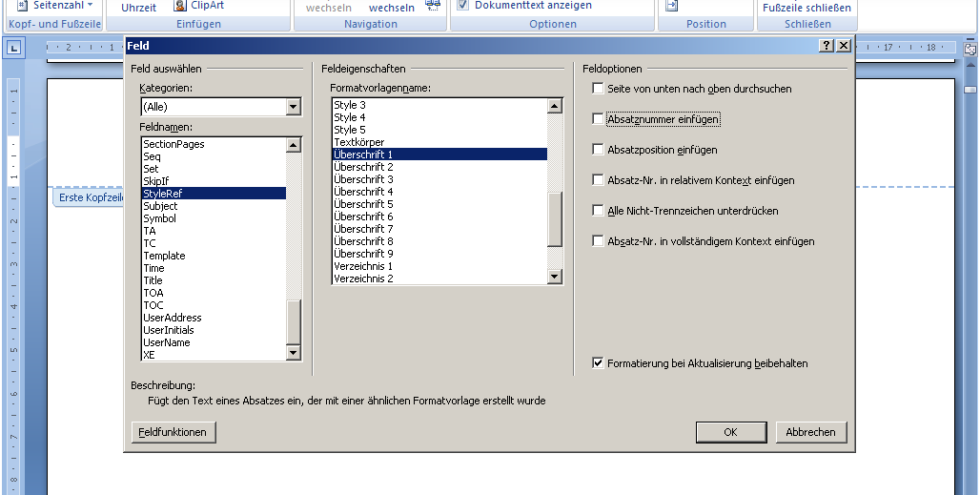980x495 pixels.
Task: Open the Seitenzahl page number menu
Action: [x=55, y=5]
